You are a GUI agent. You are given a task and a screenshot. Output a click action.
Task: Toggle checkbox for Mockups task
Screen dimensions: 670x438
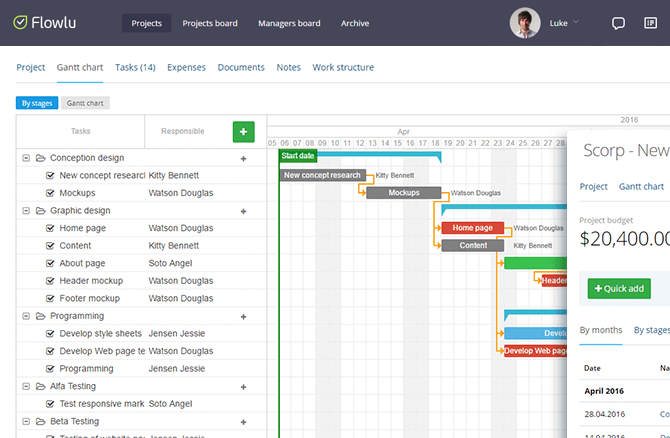click(x=50, y=193)
